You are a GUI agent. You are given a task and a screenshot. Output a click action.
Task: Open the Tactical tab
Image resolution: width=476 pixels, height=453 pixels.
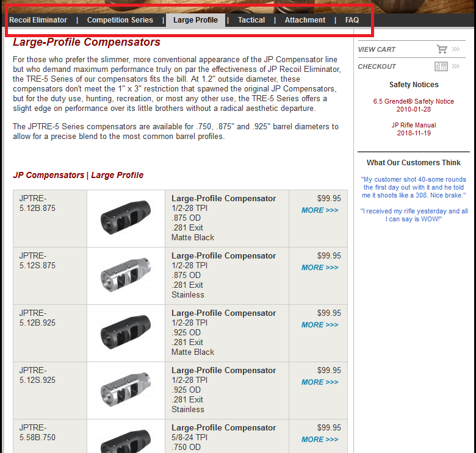click(x=251, y=20)
